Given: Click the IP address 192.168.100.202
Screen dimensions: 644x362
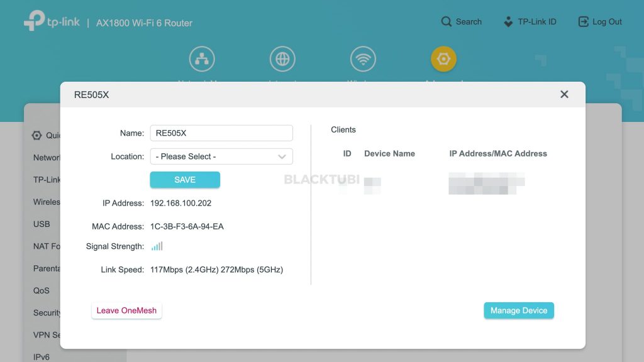Looking at the screenshot, I should pos(180,203).
